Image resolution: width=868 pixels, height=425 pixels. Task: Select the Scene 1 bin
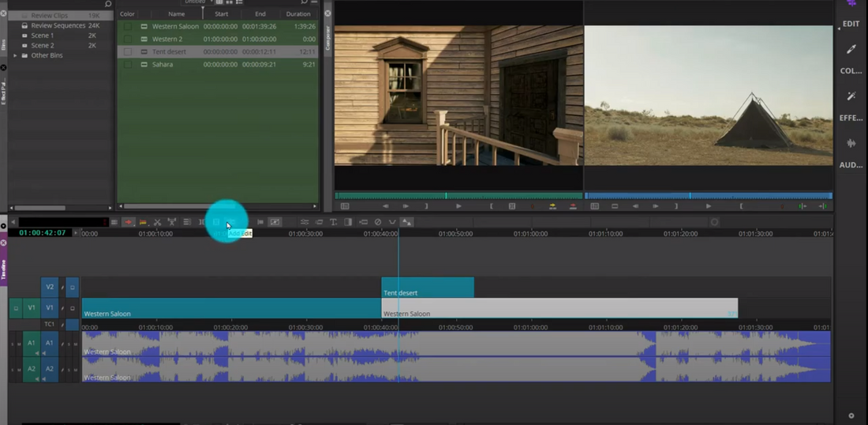43,36
